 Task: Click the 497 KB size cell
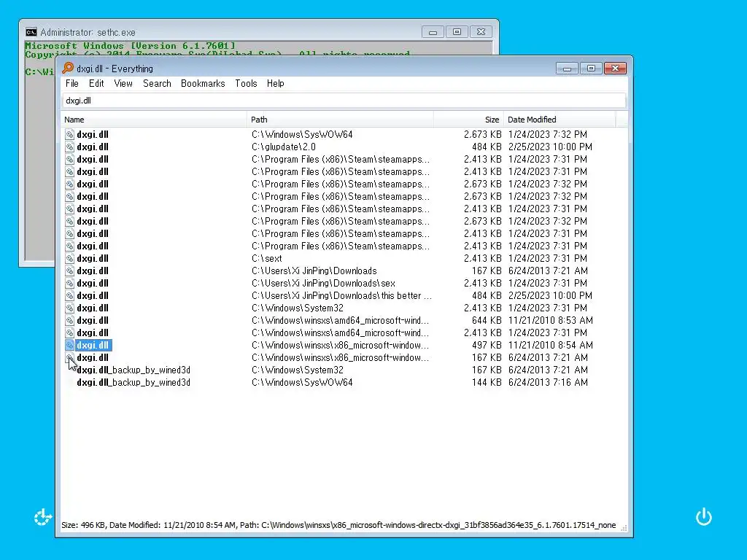[x=487, y=345]
